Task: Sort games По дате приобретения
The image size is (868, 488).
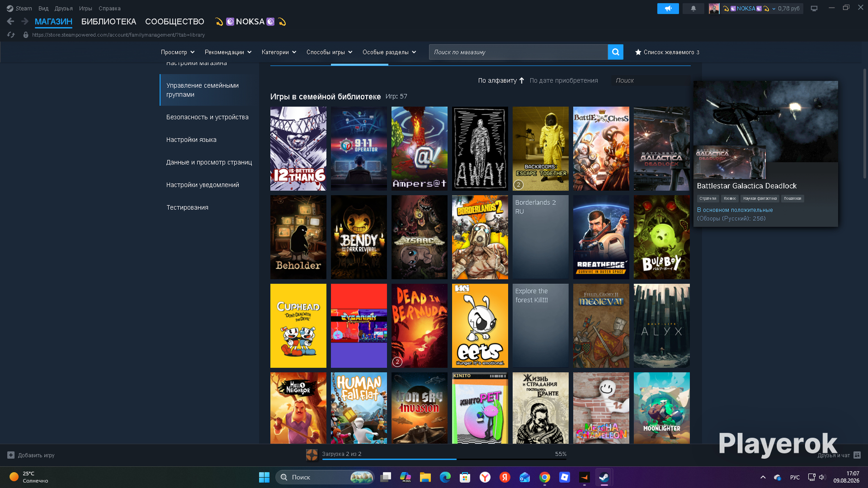Action: tap(564, 81)
